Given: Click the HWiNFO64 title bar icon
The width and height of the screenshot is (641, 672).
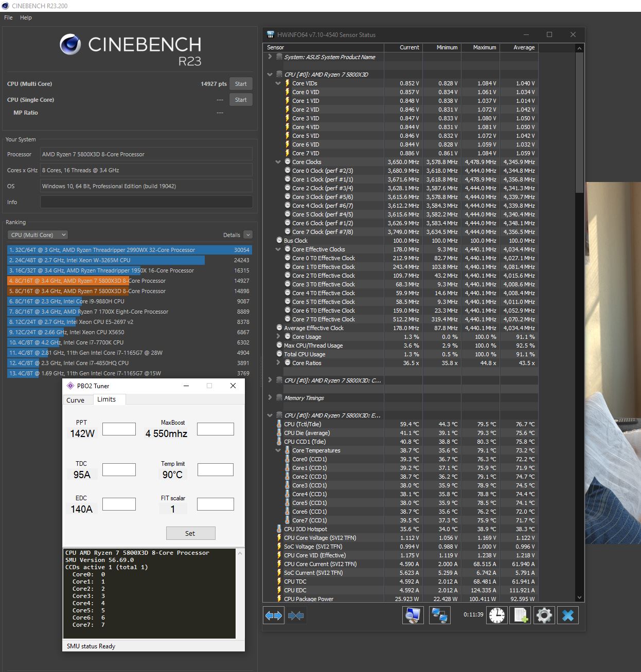Looking at the screenshot, I should pos(270,34).
